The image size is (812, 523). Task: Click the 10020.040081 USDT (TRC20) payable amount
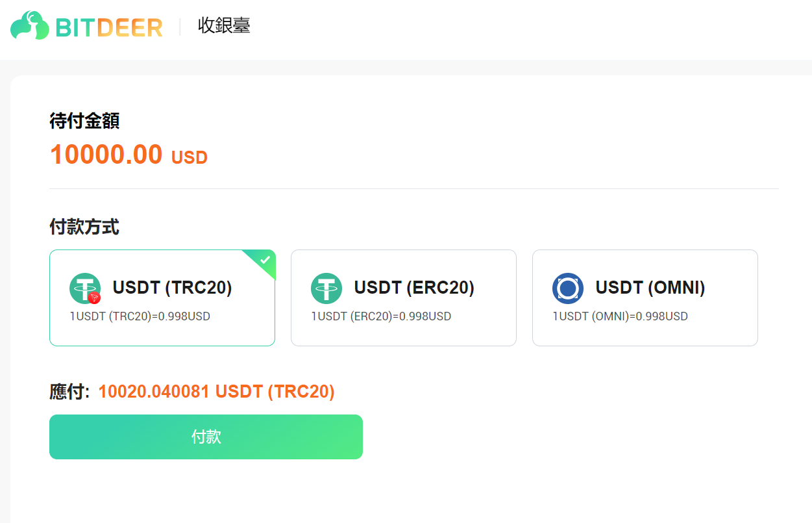click(217, 392)
